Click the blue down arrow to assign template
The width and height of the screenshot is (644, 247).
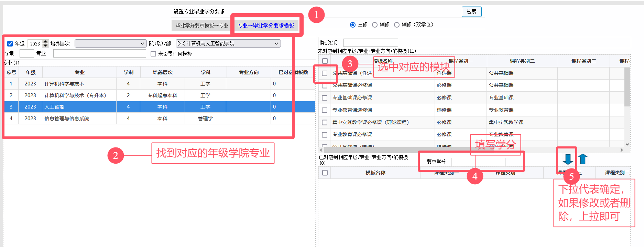pos(568,159)
